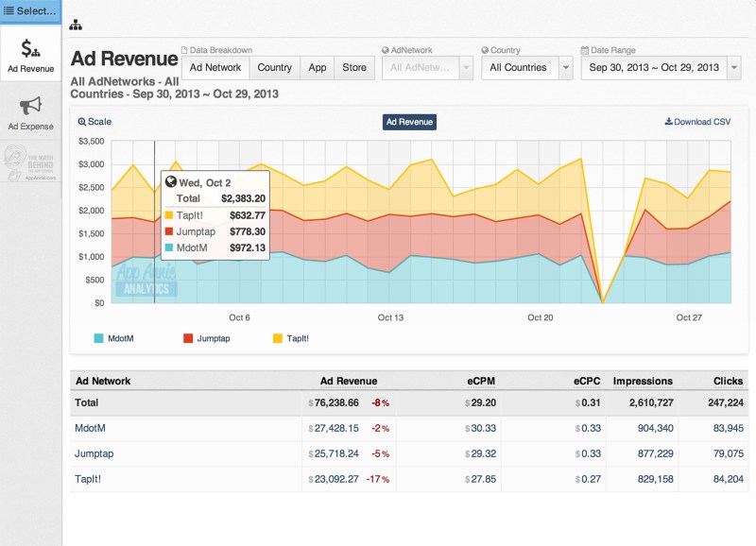The image size is (756, 546).
Task: Click Jumptap revenue 25,718.24
Action: pos(336,453)
